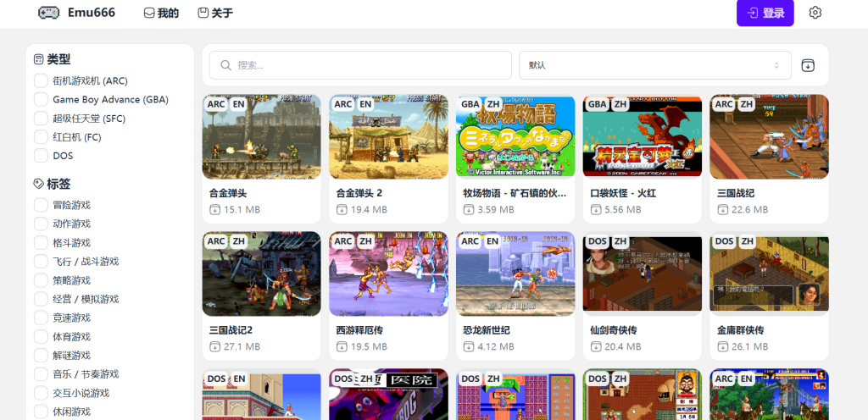
Task: Open the 关于 nav item
Action: [x=215, y=13]
